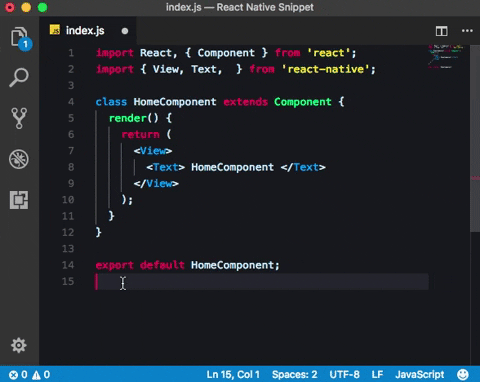Screen dimensions: 480x382
Task: Change end of line sequence LF
Action: tap(377, 375)
